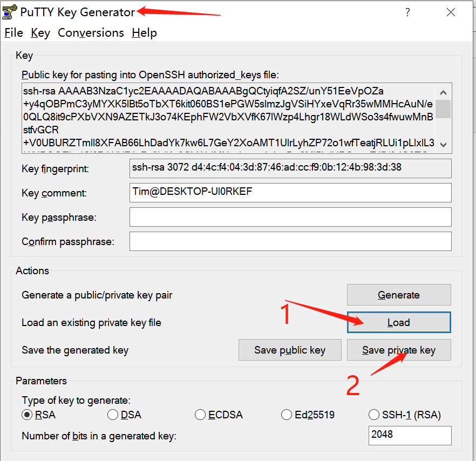Choose the ECDSA key type option

200,415
